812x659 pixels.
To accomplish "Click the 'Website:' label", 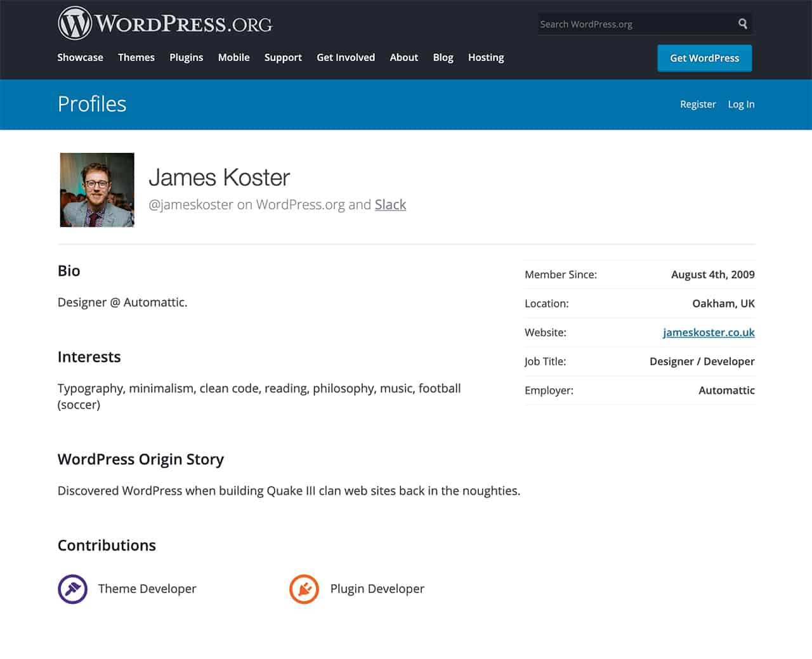I will (x=546, y=332).
